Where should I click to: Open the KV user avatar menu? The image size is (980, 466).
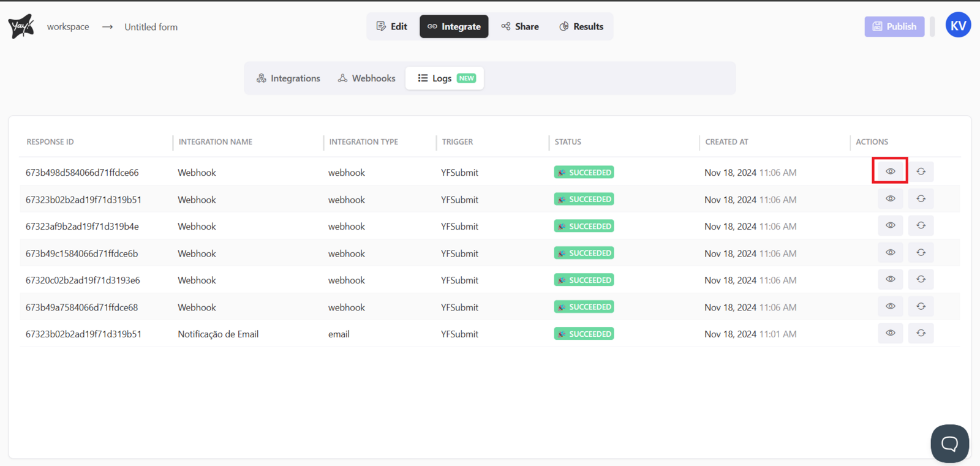tap(958, 25)
